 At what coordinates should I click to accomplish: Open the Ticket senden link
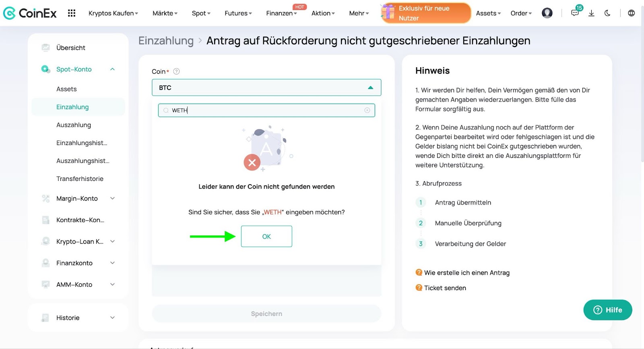click(445, 288)
